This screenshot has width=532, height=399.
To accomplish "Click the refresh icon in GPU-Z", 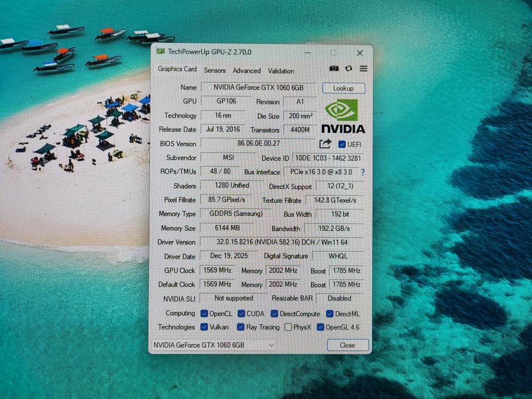I will tap(348, 68).
